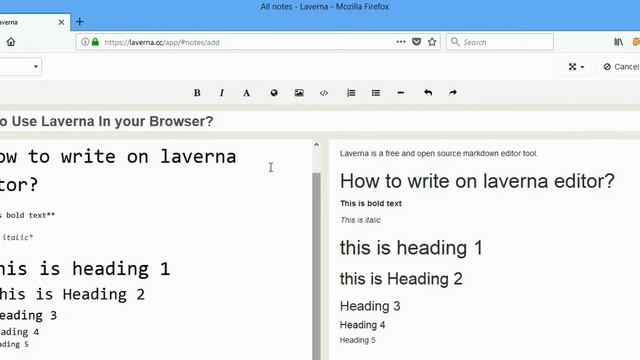Create a numbered list
Image resolution: width=640 pixels, height=360 pixels.
(x=351, y=93)
